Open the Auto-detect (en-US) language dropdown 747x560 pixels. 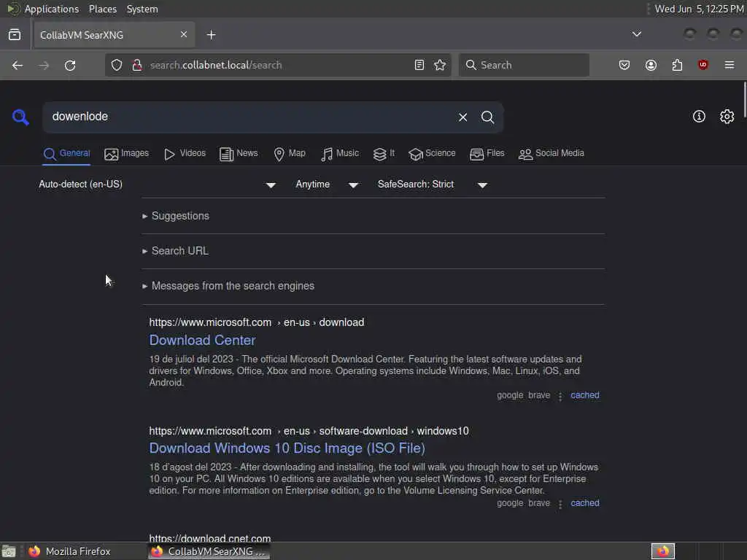pyautogui.click(x=158, y=184)
